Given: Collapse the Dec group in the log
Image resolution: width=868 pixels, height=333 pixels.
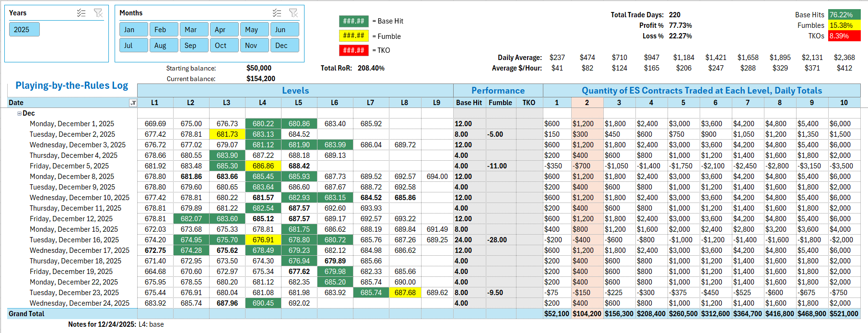Looking at the screenshot, I should [x=19, y=114].
